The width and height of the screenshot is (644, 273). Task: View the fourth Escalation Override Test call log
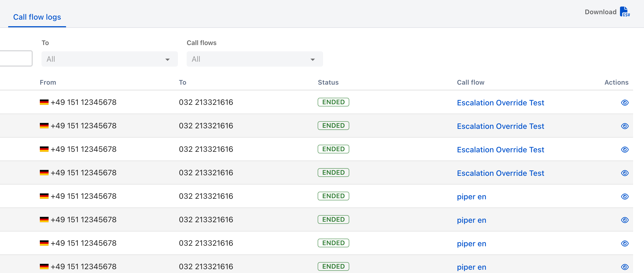625,173
